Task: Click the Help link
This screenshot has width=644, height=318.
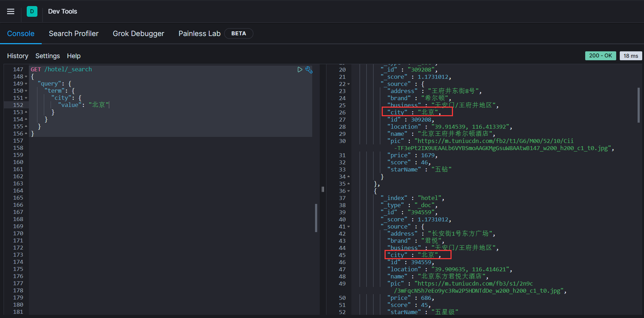Action: pyautogui.click(x=74, y=56)
